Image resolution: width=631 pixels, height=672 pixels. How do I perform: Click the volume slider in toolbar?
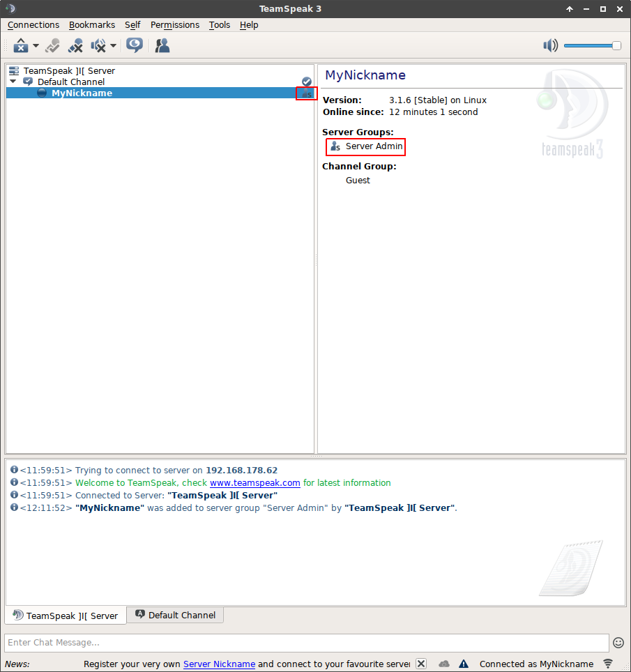592,46
